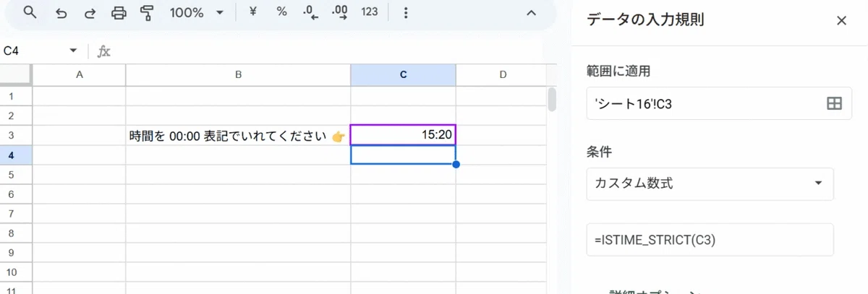The height and width of the screenshot is (294, 868).
Task: Open the three-dot more options menu
Action: coord(406,13)
